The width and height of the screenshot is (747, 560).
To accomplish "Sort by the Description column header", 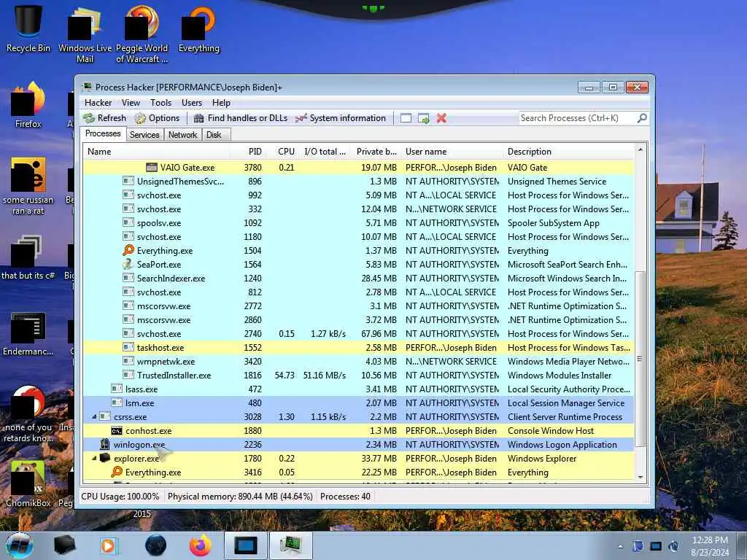I will [569, 152].
